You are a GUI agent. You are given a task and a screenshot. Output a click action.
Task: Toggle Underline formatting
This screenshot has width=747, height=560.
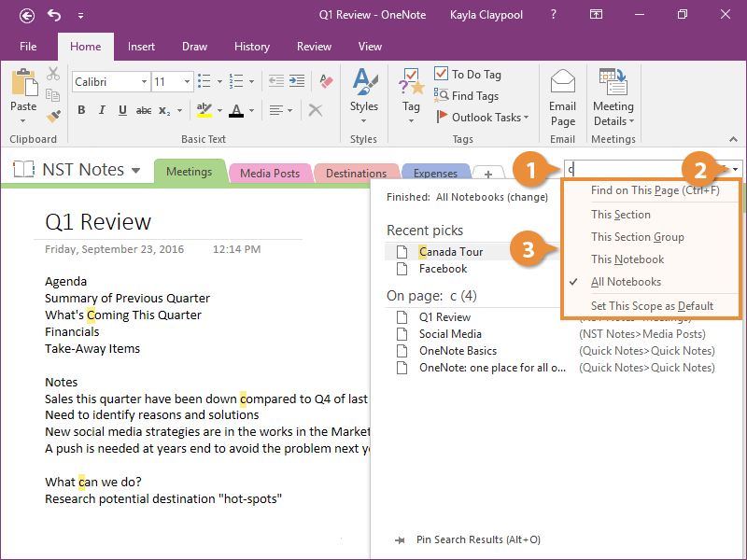click(122, 110)
